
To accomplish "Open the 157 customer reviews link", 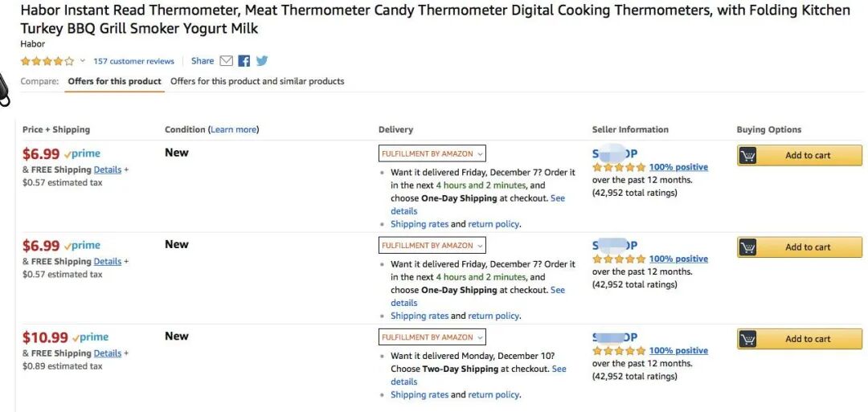I will [133, 61].
